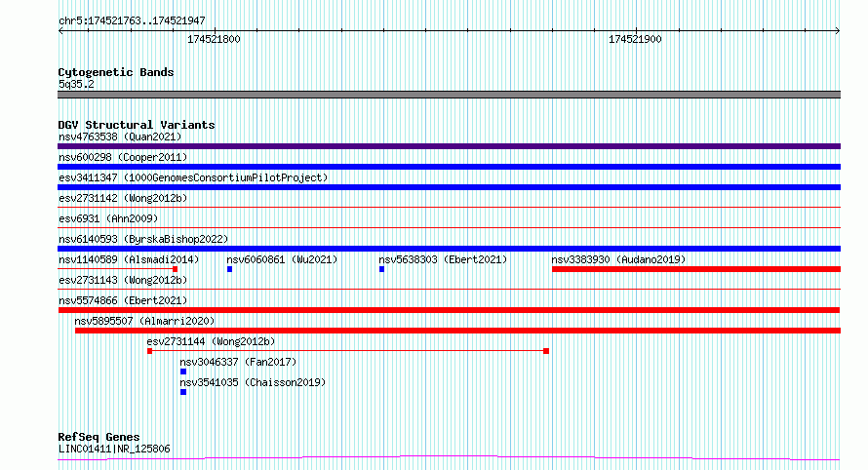This screenshot has width=868, height=470.
Task: Click the chr5:174521763..174521947 region label
Action: (x=132, y=20)
